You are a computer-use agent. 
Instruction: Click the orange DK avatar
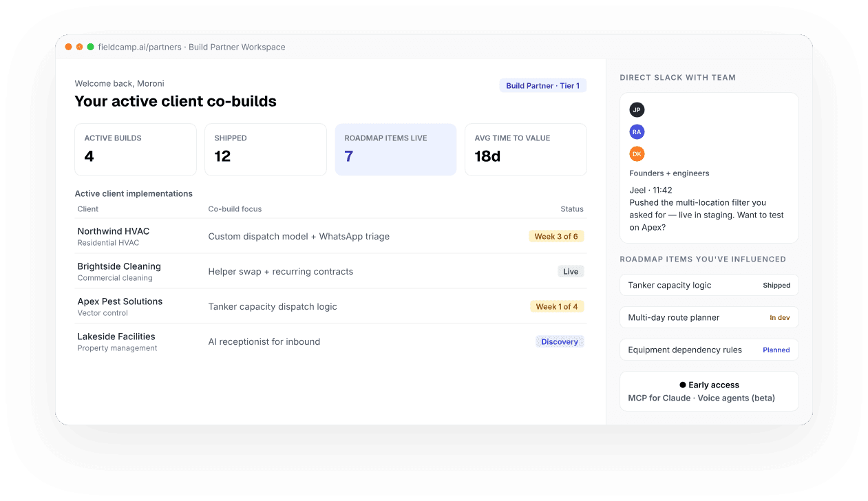637,154
